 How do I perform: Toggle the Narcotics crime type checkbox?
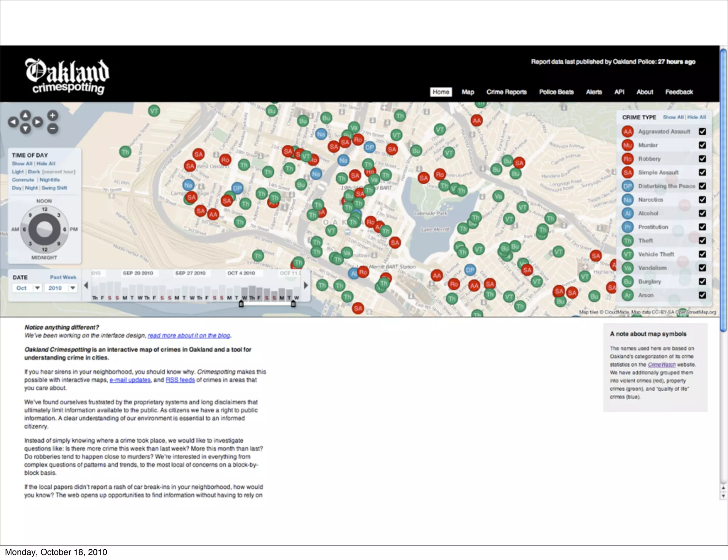(702, 200)
